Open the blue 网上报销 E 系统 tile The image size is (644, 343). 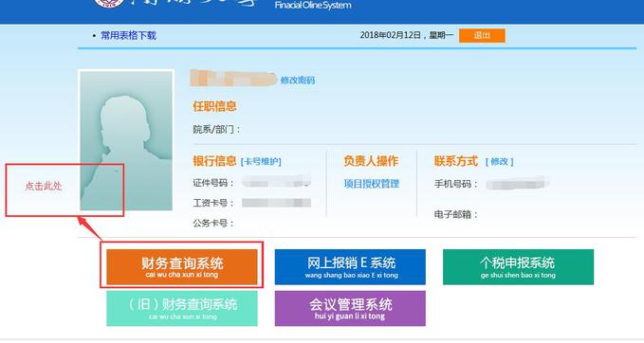pos(350,266)
